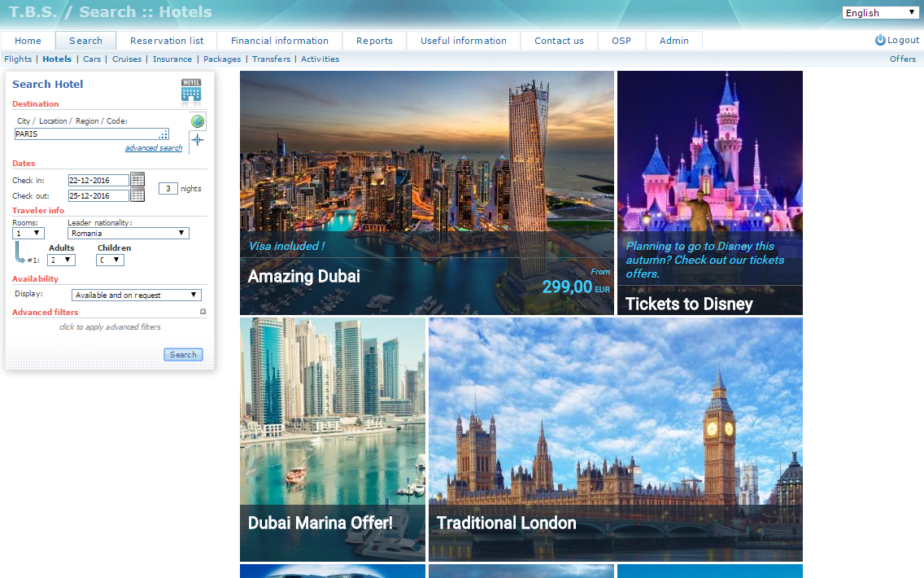Image resolution: width=924 pixels, height=578 pixels.
Task: Open the Rooms dropdown
Action: pyautogui.click(x=28, y=233)
